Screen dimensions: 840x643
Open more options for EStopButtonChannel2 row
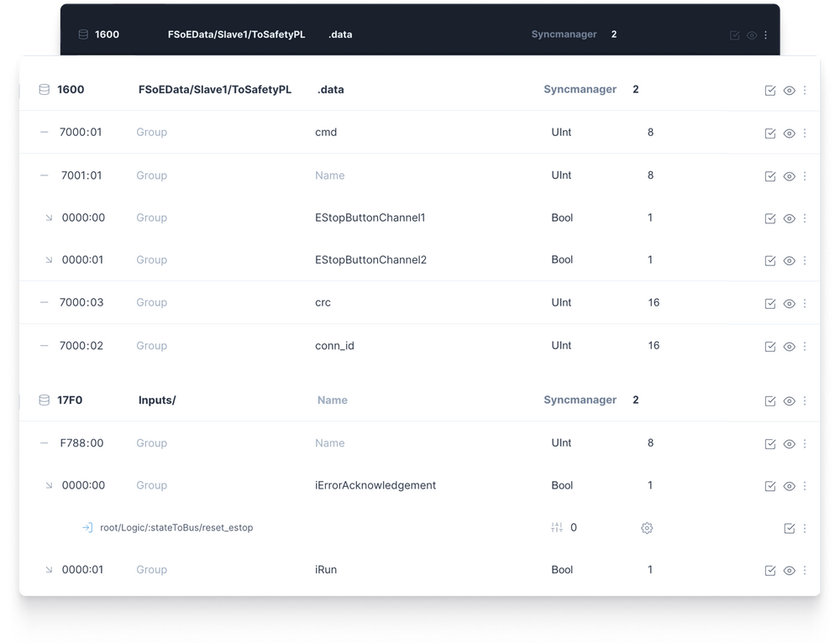tap(805, 261)
